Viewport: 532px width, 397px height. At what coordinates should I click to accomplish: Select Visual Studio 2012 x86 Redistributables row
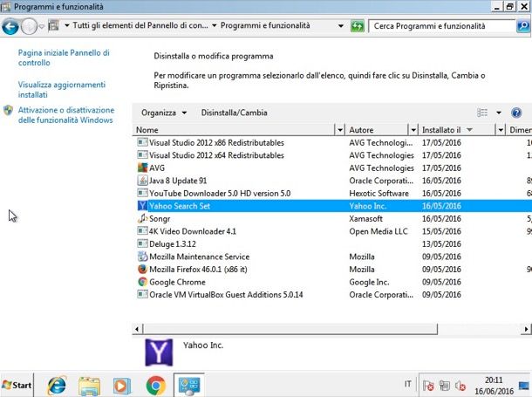click(331, 142)
